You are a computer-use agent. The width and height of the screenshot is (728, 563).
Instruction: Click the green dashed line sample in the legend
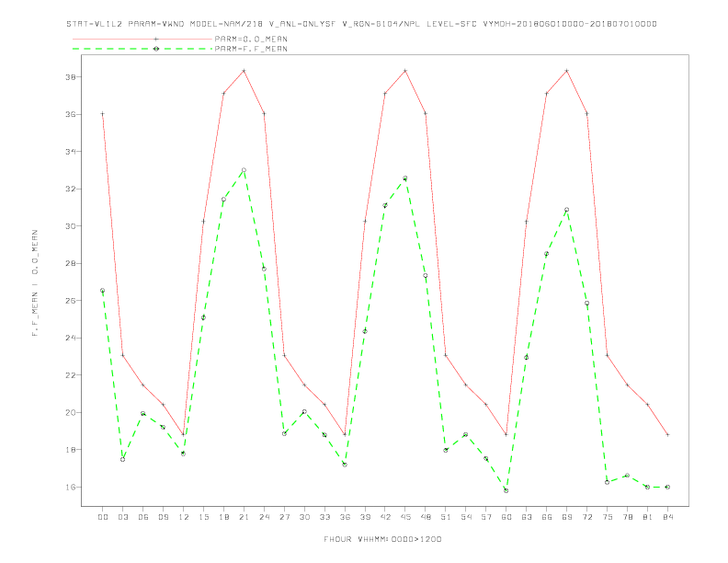(x=142, y=49)
